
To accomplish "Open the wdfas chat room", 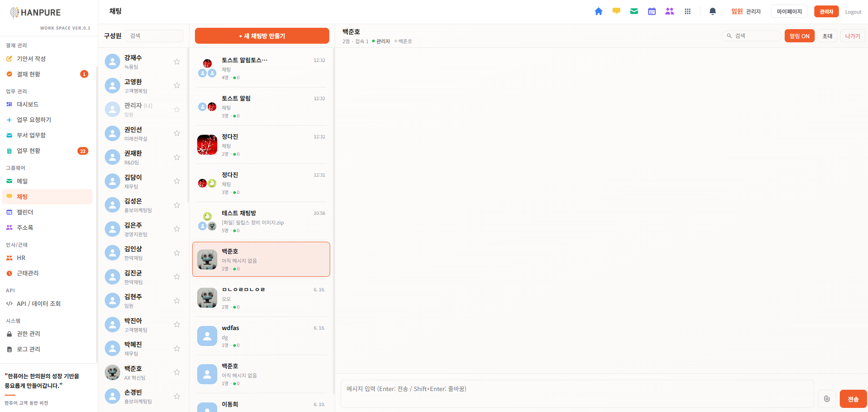I will [261, 336].
